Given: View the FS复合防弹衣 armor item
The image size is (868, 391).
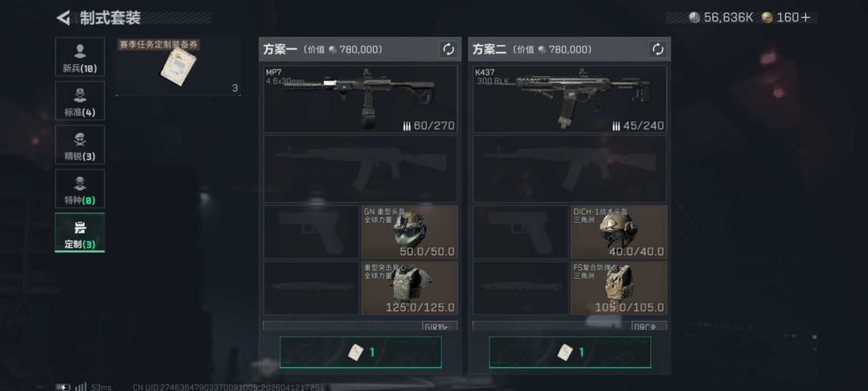Looking at the screenshot, I should (619, 288).
